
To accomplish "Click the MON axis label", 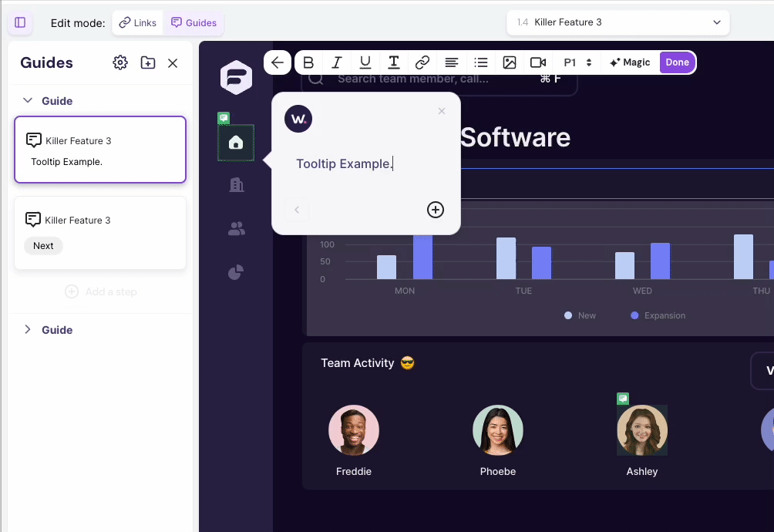I will (x=405, y=291).
